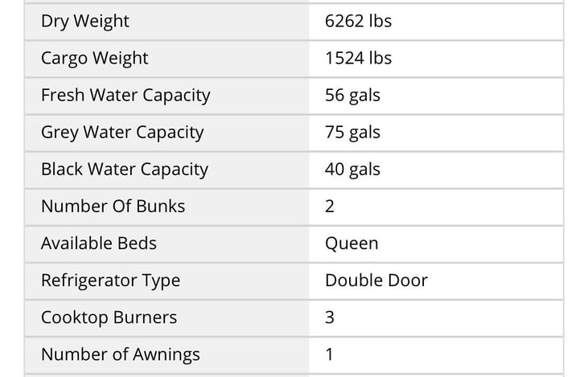Select the 56 gals value
Screen dimensions: 588x377
click(352, 96)
